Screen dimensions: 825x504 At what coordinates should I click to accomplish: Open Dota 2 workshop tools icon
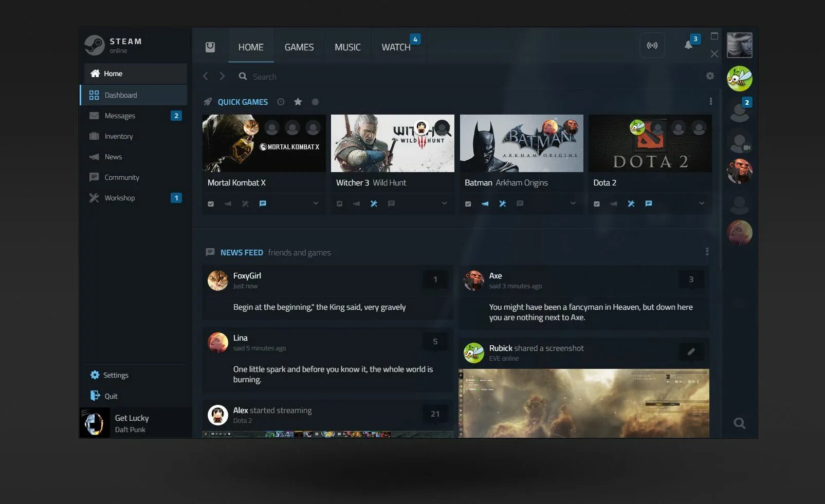(x=631, y=203)
